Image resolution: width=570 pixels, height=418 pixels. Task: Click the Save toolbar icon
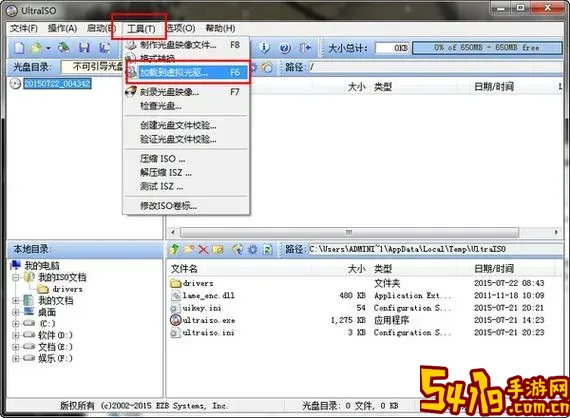coord(84,48)
